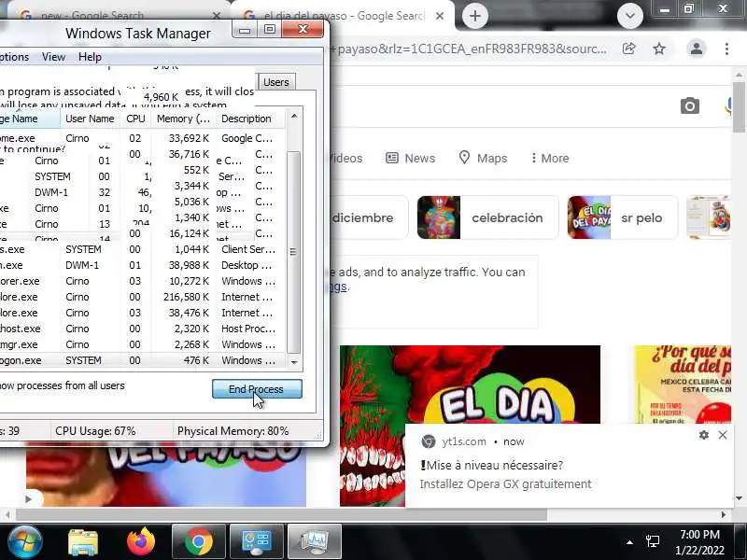Viewport: 747px width, 560px height.
Task: Click the 'Installez Opera GX gratuitement' notification text
Action: [505, 483]
